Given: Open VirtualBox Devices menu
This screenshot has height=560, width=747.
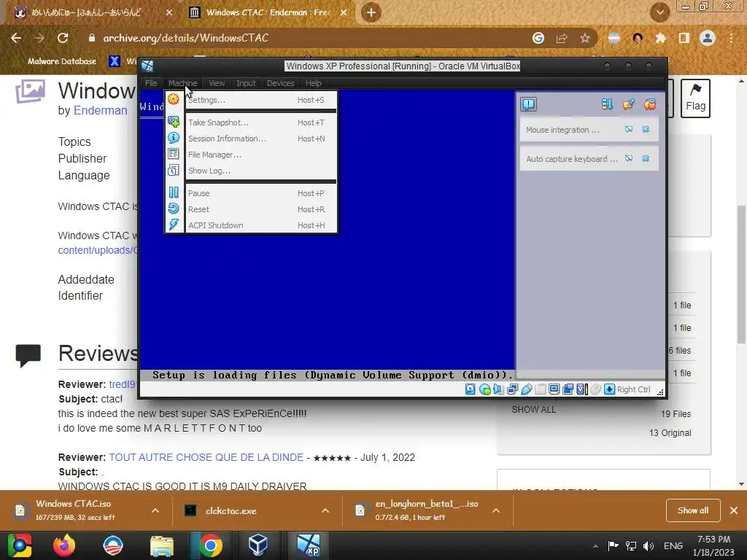Looking at the screenshot, I should click(280, 83).
